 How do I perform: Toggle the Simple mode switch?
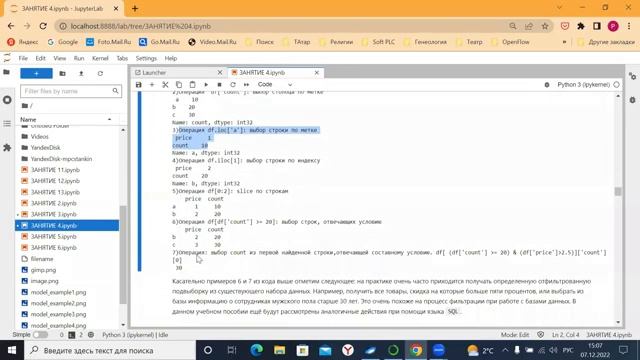point(40,335)
